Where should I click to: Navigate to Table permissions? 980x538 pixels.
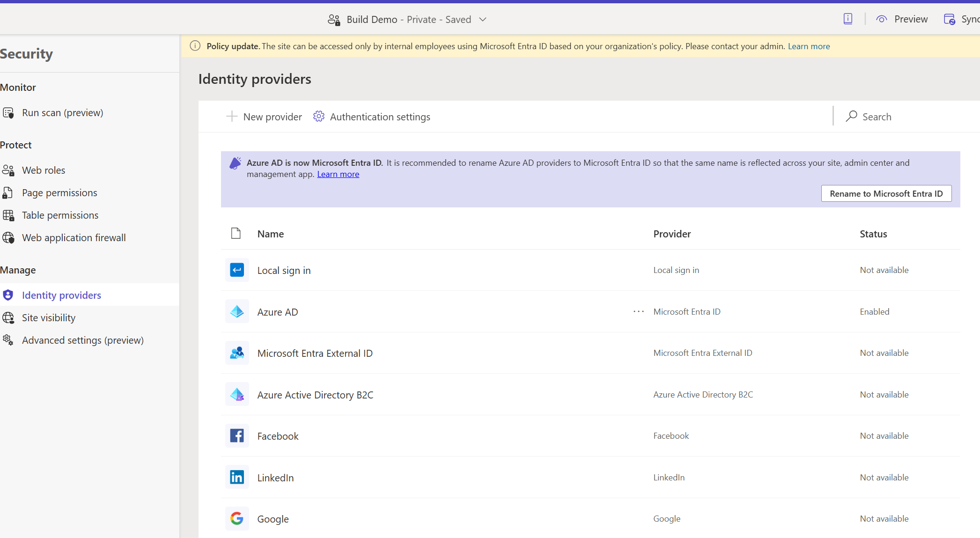click(x=60, y=215)
